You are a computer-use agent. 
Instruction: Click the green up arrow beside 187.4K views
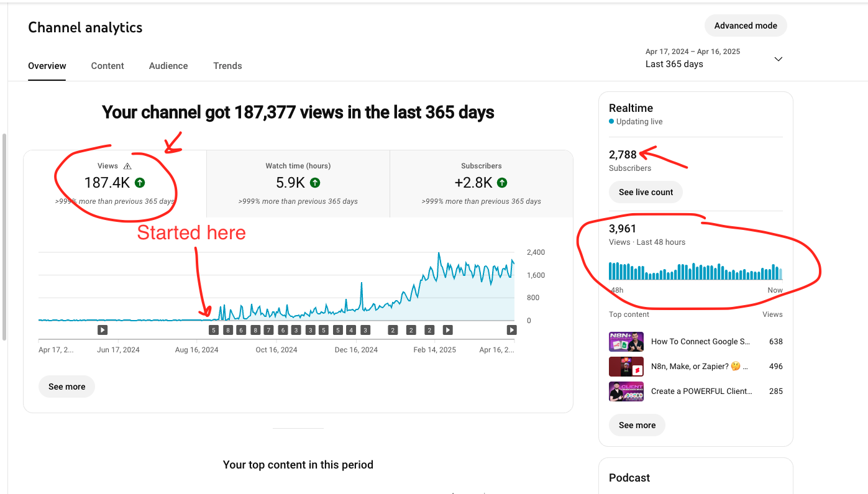pyautogui.click(x=139, y=183)
